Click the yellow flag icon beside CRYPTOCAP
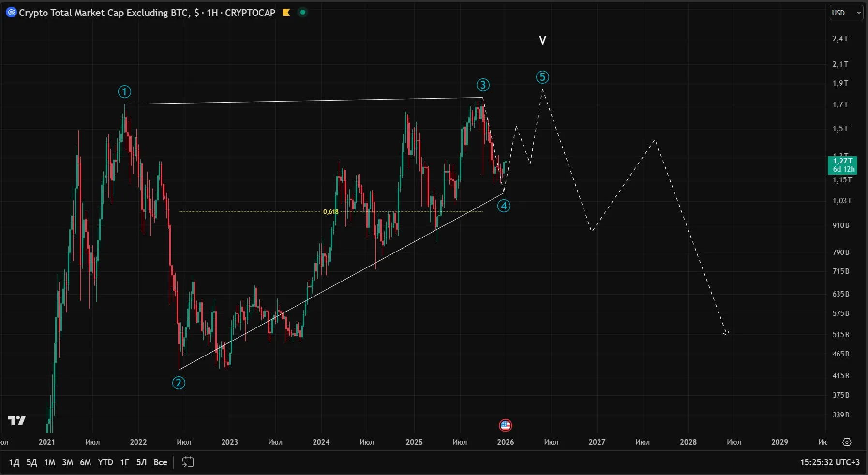 click(286, 13)
